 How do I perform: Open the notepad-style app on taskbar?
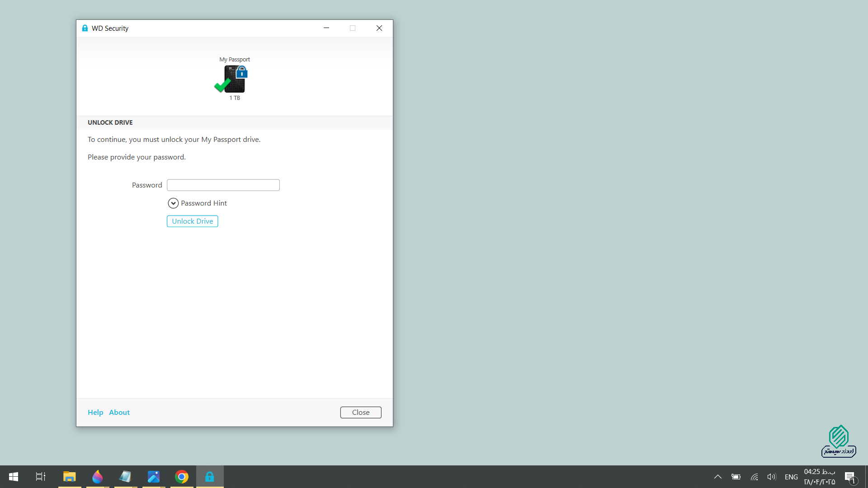[x=125, y=477]
